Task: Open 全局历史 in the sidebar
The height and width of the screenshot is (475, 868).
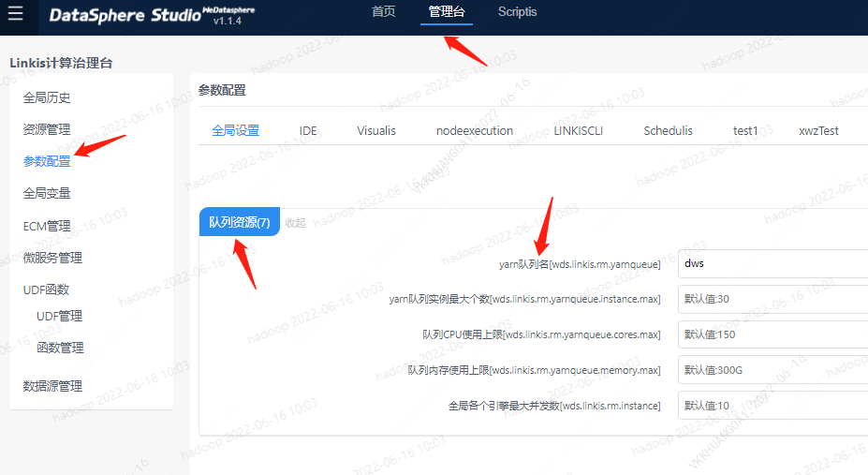Action: click(x=47, y=97)
